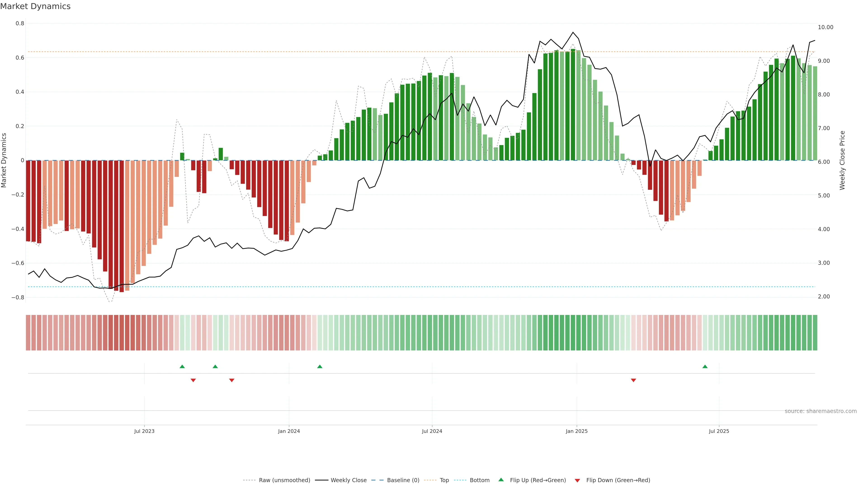Click green triangle icon in legend
This screenshot has width=868, height=488.
point(501,480)
